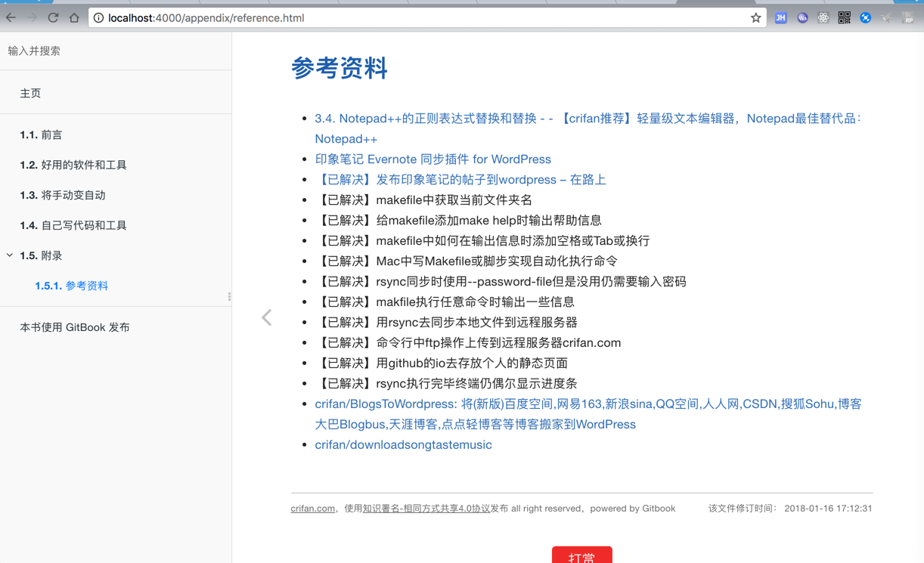Open 发布印象笔记的帖子到wordpress link
This screenshot has width=924, height=563.
(x=460, y=180)
